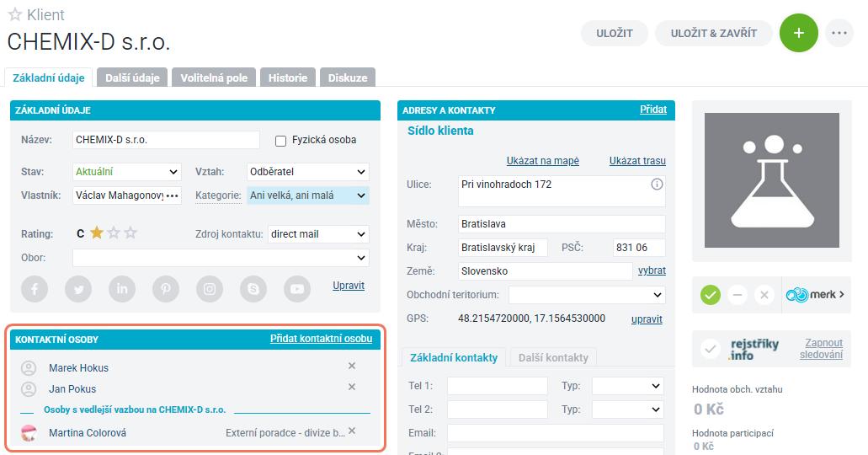Click the client flask logo image
This screenshot has height=455, width=868.
coord(772,180)
